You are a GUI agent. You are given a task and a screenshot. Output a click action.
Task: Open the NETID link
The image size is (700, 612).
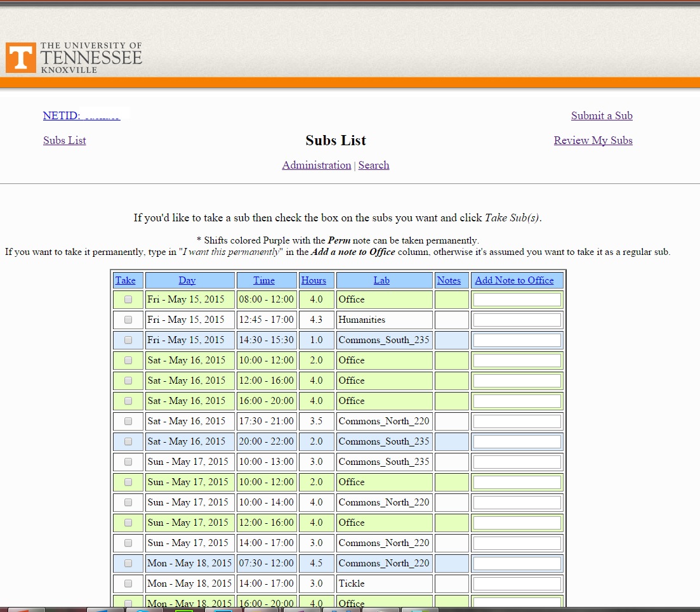pos(81,115)
